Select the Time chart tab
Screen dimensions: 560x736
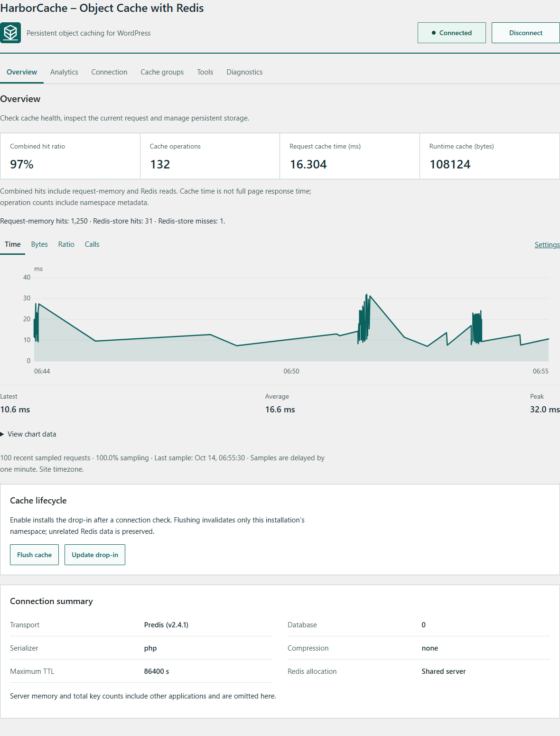[x=13, y=244]
